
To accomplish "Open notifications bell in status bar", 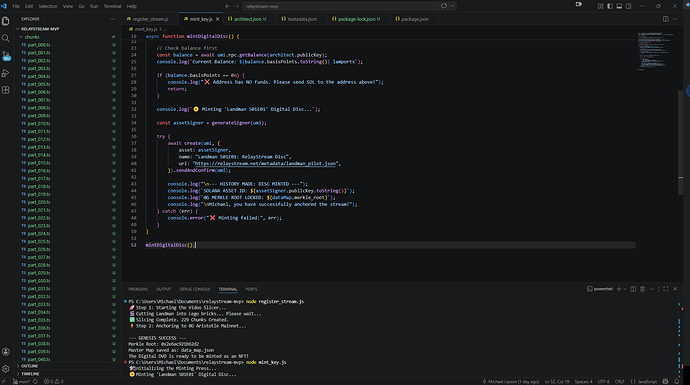I will pos(677,381).
